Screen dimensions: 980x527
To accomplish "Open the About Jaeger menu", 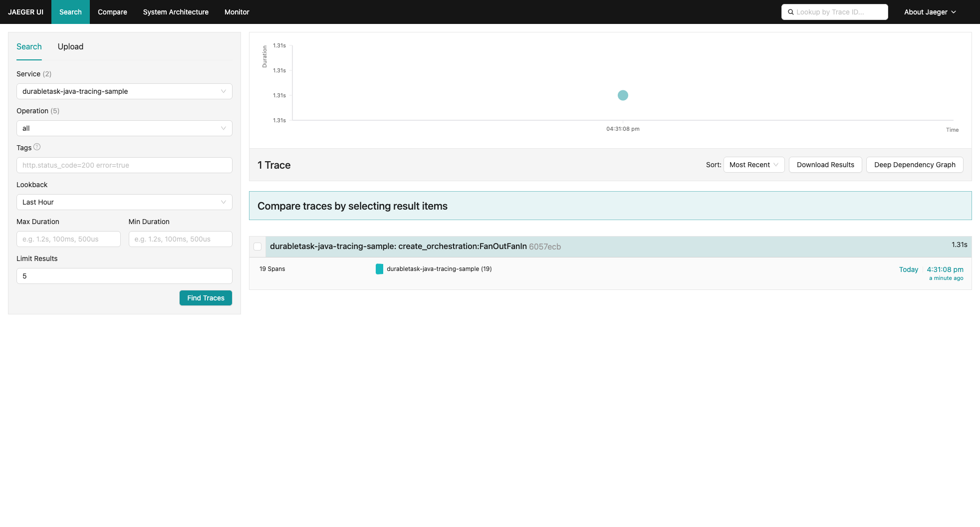I will [930, 12].
